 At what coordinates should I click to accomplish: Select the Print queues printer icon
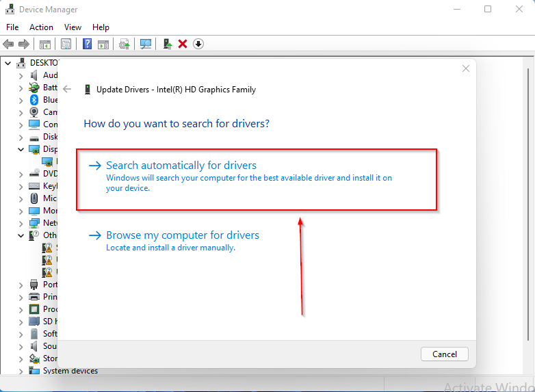point(34,297)
